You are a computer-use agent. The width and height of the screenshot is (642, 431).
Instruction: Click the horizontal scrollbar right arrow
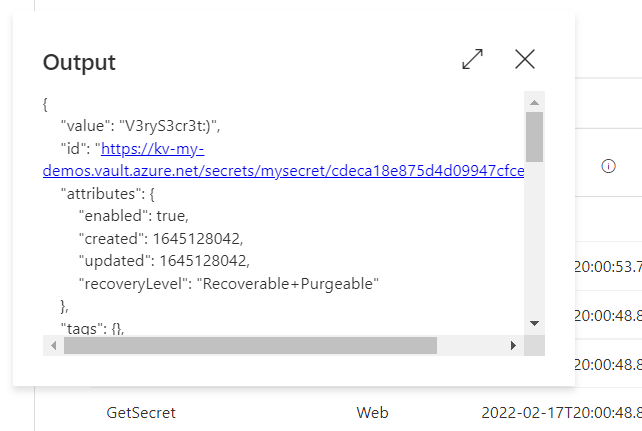pyautogui.click(x=513, y=345)
